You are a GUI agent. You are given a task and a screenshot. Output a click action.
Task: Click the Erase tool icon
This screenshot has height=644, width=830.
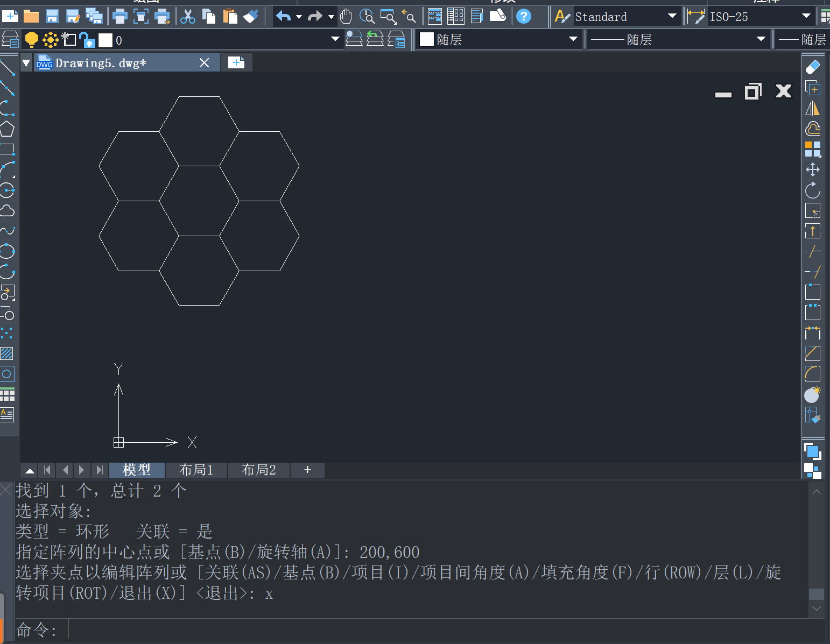813,68
